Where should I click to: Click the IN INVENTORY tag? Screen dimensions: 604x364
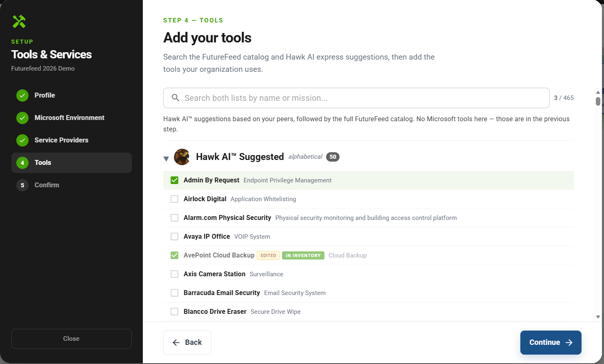[x=303, y=255]
